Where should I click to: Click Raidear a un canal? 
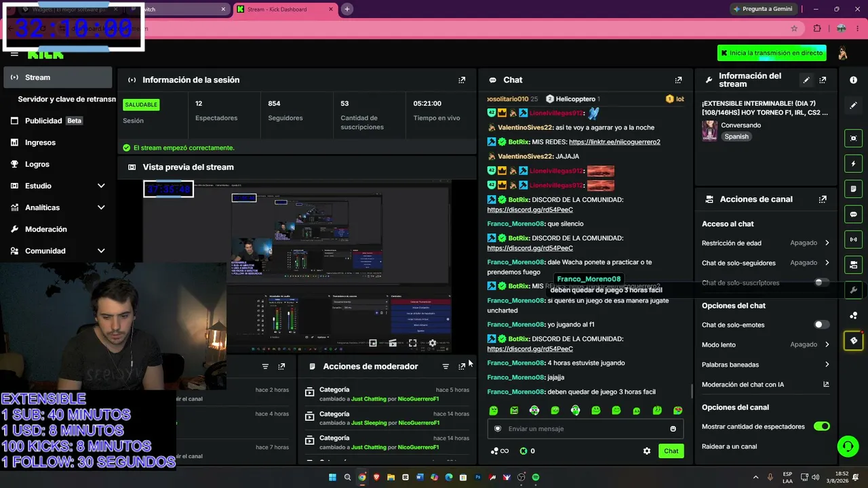click(x=729, y=447)
